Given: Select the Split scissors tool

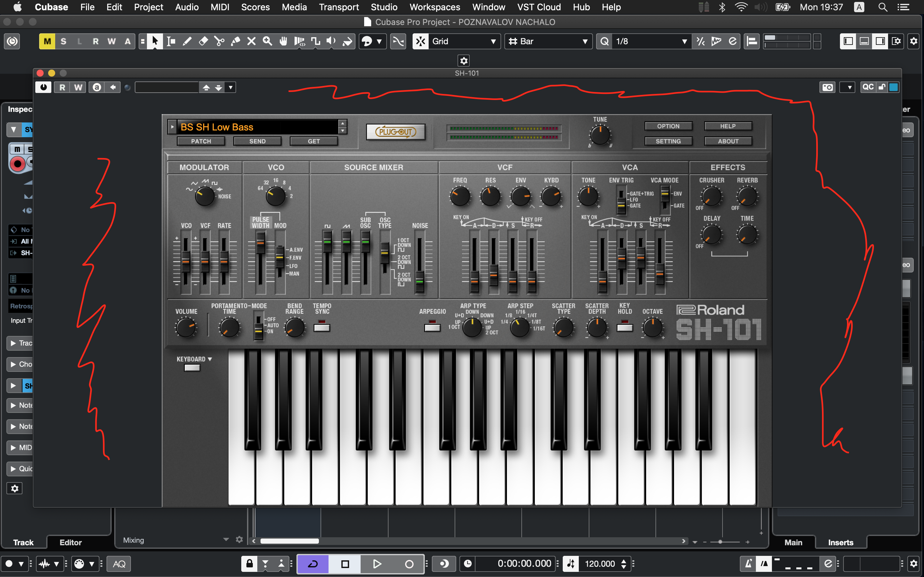Looking at the screenshot, I should point(219,41).
